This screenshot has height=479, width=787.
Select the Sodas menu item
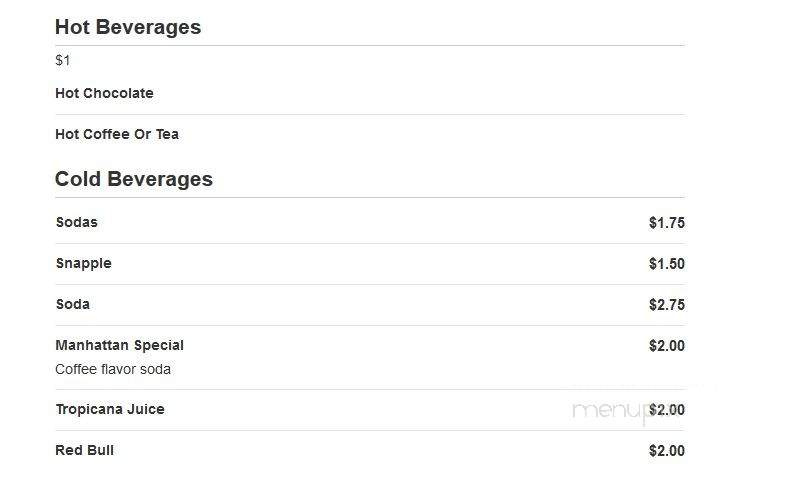(x=77, y=222)
